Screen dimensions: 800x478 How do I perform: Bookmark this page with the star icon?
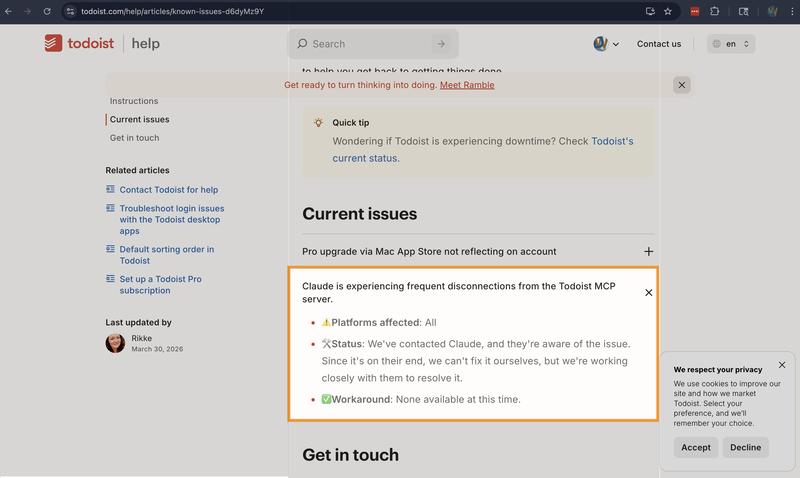click(x=668, y=11)
